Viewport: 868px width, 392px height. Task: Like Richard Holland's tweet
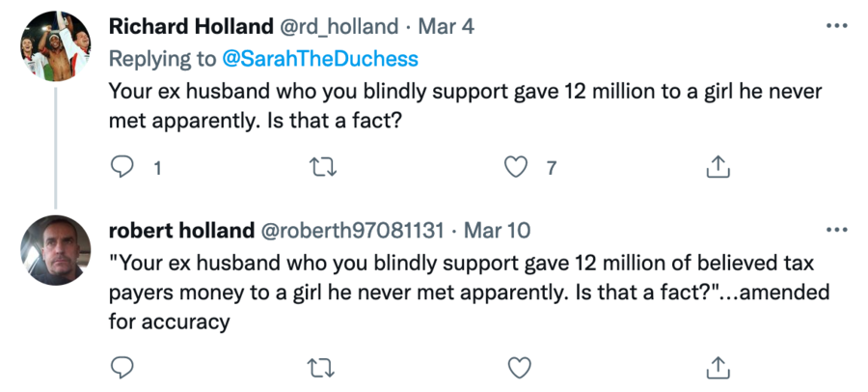coord(519,167)
